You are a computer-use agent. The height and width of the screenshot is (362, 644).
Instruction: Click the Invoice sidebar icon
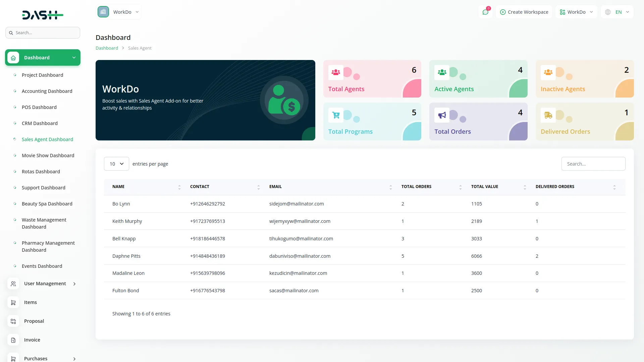[x=13, y=340]
